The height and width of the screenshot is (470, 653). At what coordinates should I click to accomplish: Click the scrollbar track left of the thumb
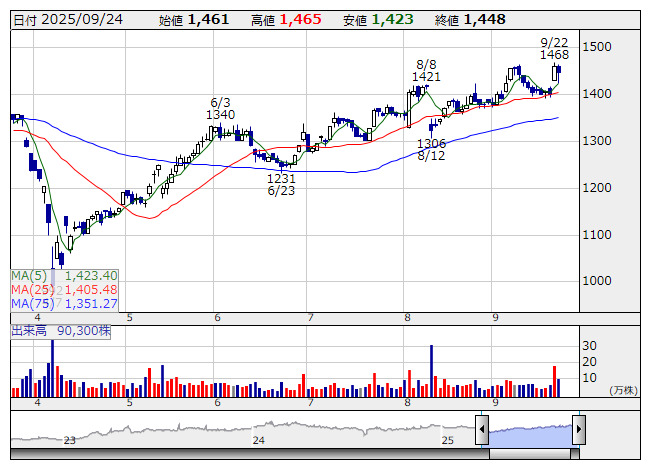[250, 453]
